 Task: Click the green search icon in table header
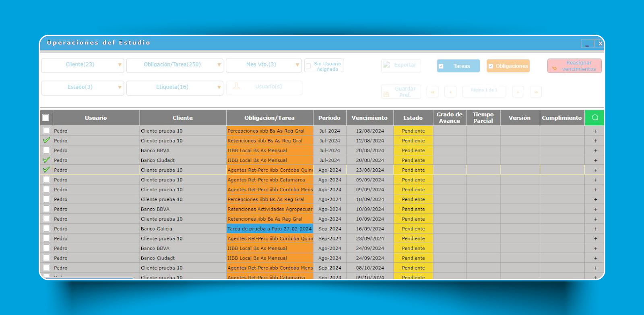[x=594, y=118]
